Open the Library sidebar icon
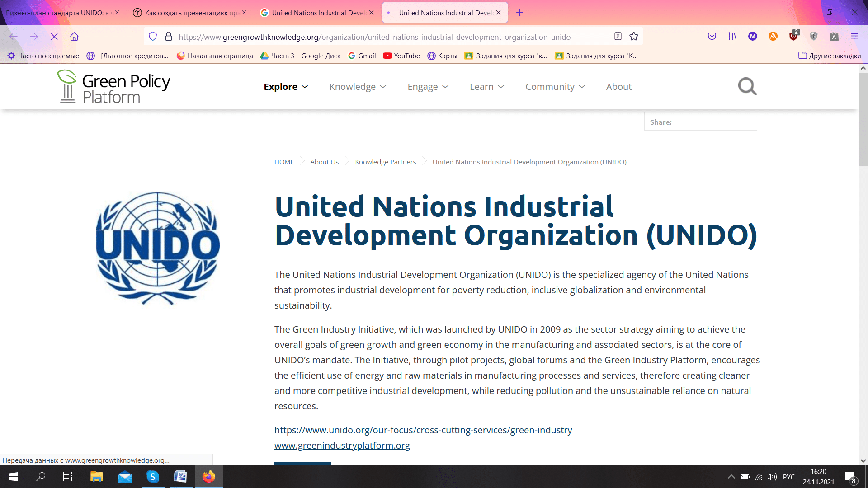Viewport: 868px width, 488px height. (732, 37)
